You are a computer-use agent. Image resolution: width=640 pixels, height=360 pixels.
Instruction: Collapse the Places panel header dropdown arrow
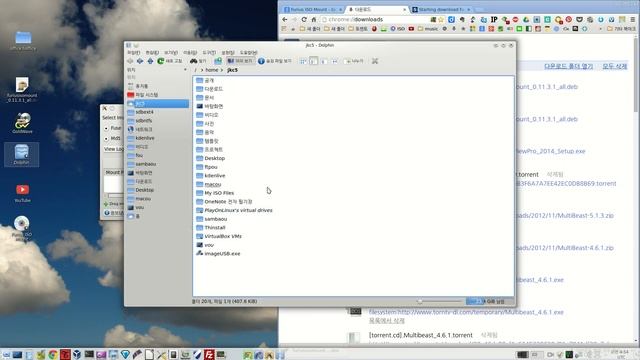pos(185,70)
